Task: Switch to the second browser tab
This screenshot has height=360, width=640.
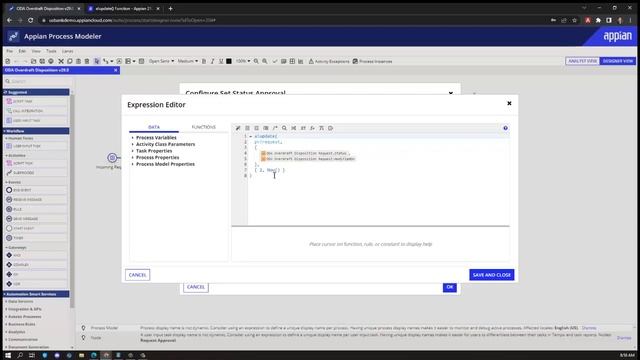Action: coord(124,9)
